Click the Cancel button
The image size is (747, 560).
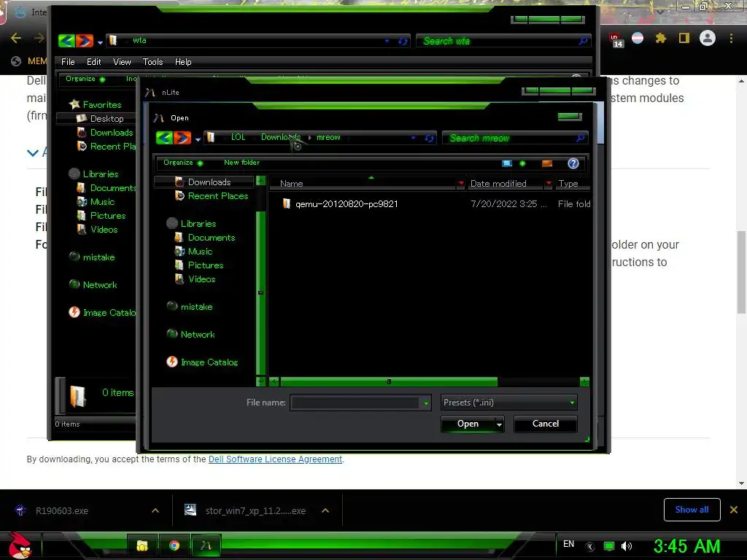click(546, 424)
